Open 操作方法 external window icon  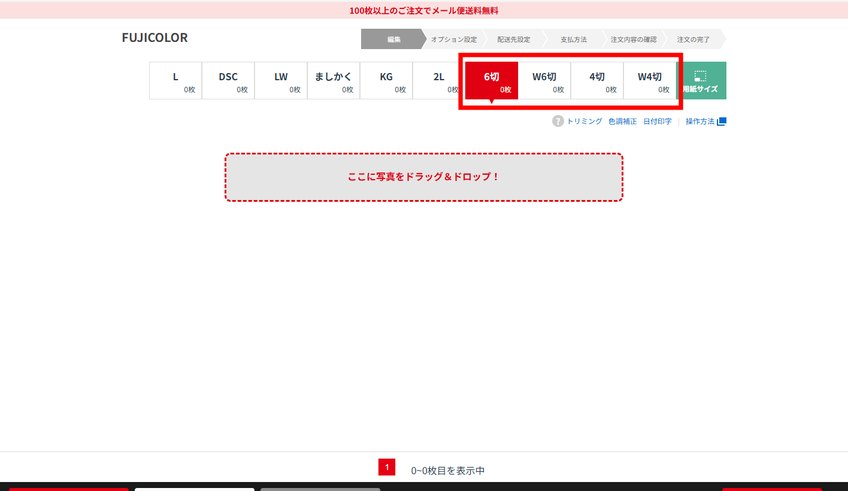pyautogui.click(x=721, y=122)
